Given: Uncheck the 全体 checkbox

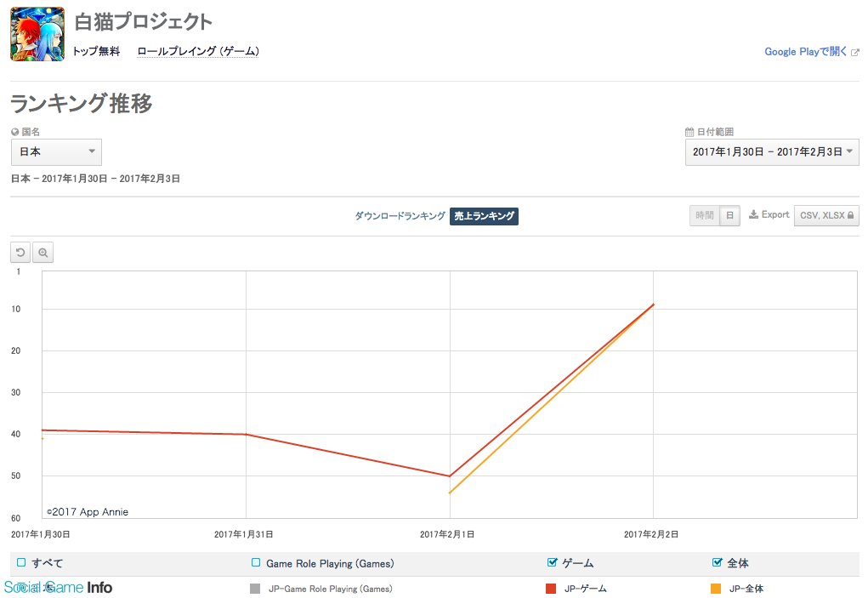Looking at the screenshot, I should coord(717,562).
